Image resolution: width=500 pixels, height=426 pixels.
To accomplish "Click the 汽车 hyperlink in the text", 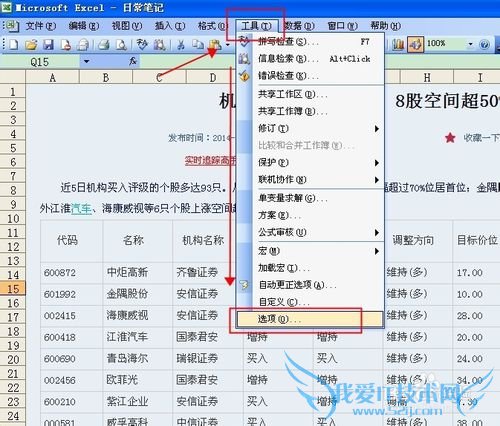I will click(81, 209).
